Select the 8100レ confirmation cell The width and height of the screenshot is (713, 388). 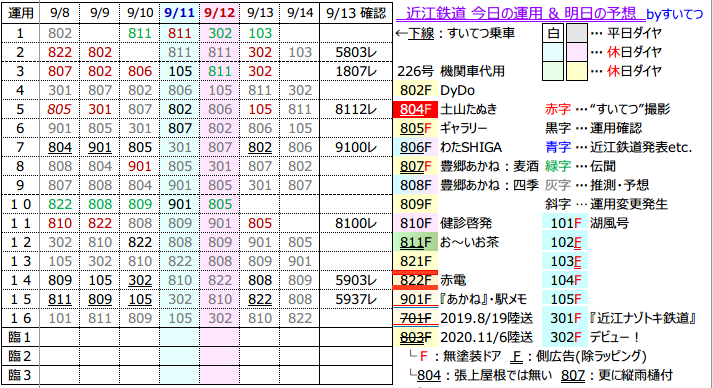pos(356,223)
